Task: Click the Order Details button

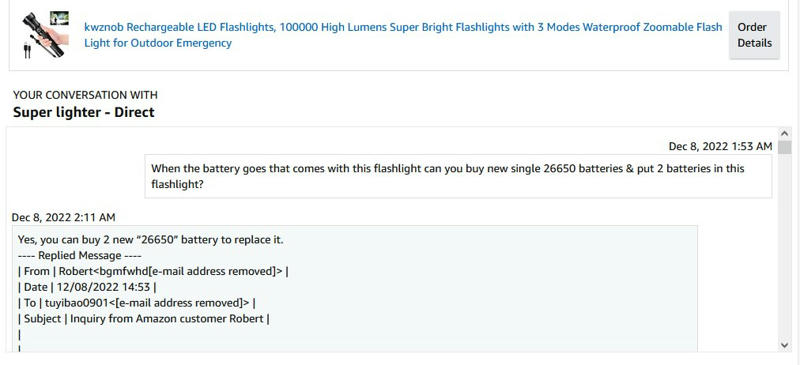Action: point(754,35)
